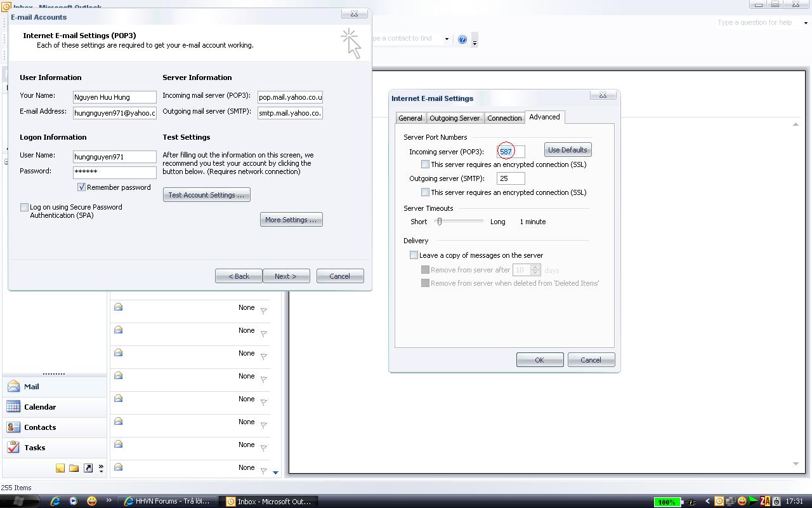Screen dimensions: 812x508
Task: Open the Notes icon in navigation pane
Action: 60,468
